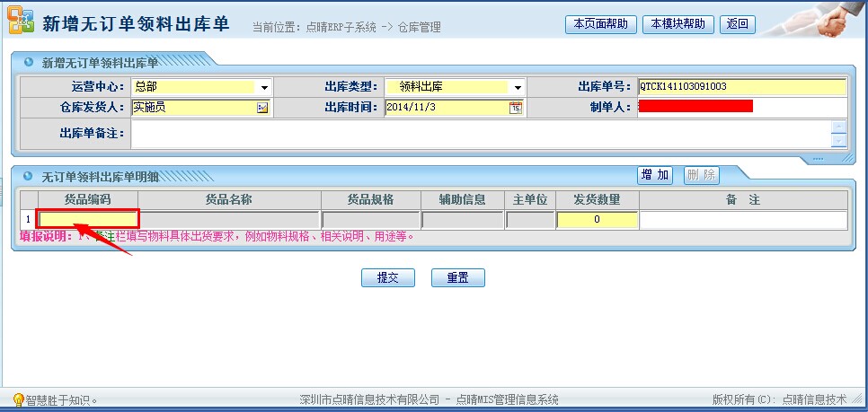The width and height of the screenshot is (868, 412).
Task: Click the lightbulb icon in the status bar
Action: click(18, 399)
